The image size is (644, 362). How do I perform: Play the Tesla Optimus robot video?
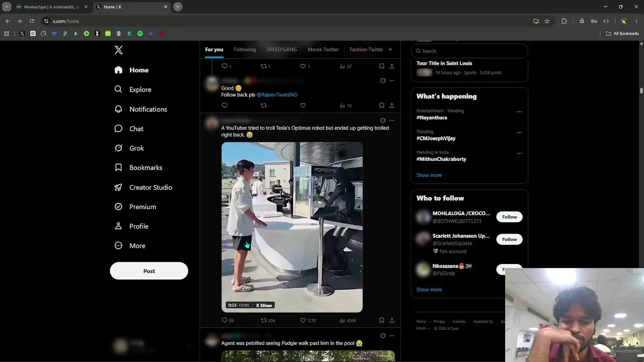292,227
